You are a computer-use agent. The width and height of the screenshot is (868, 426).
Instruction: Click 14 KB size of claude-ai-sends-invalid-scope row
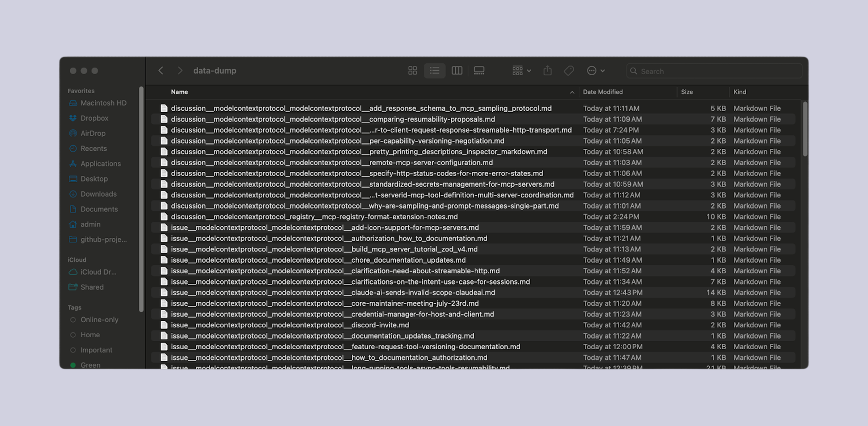pyautogui.click(x=716, y=293)
